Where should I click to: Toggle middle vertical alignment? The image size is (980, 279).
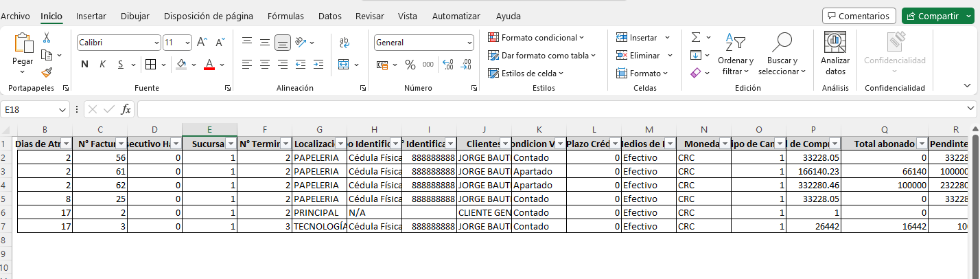(264, 43)
